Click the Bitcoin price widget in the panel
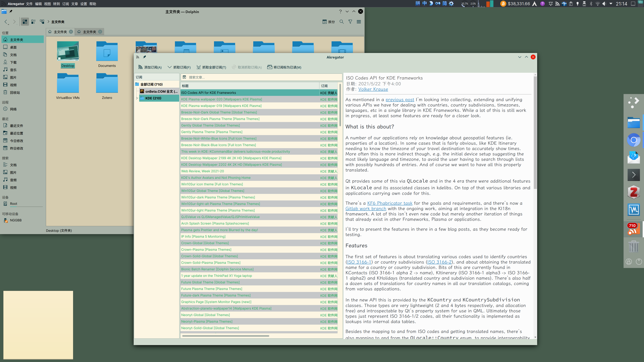This screenshot has height=362, width=644. click(515, 4)
